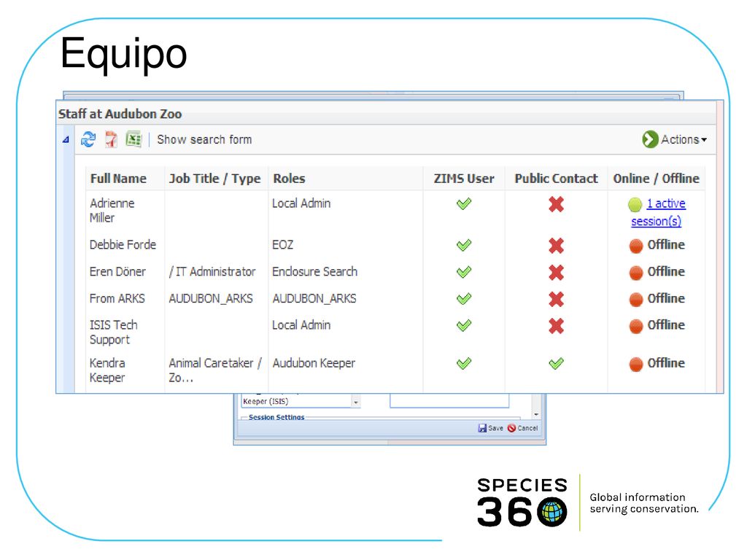Select the From ARKS name cell

pyautogui.click(x=117, y=298)
